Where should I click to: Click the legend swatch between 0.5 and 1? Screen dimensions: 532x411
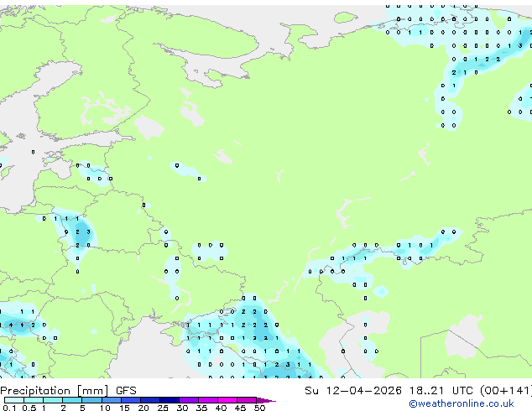pos(34,400)
